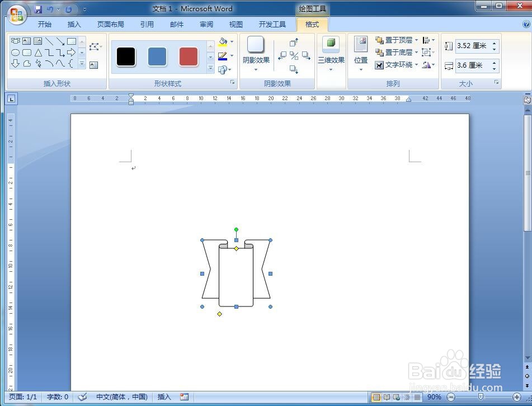532x406 pixels.
Task: Open the 文字环绕 text wrapping menu
Action: pos(397,64)
